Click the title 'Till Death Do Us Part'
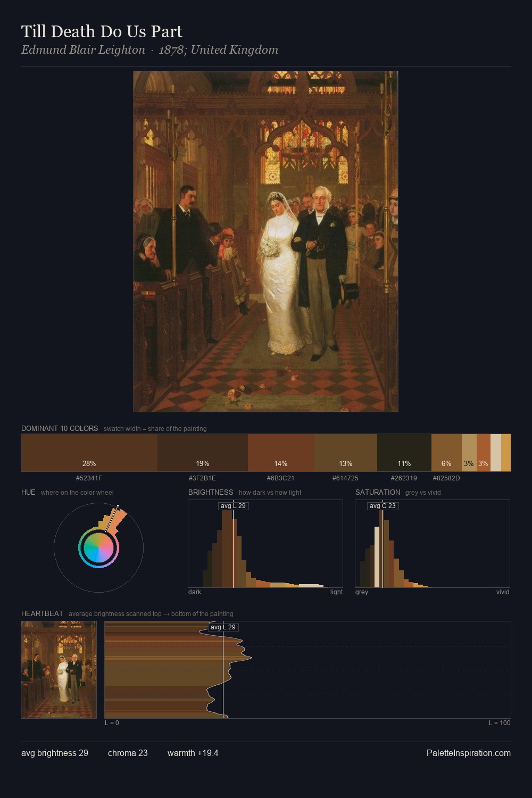 tap(102, 32)
